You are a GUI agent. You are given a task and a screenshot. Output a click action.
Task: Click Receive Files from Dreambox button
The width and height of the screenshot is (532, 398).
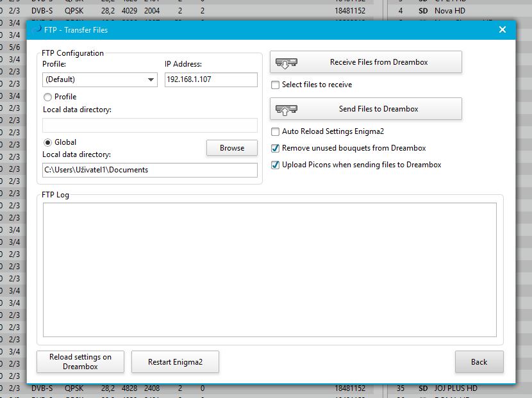point(366,62)
